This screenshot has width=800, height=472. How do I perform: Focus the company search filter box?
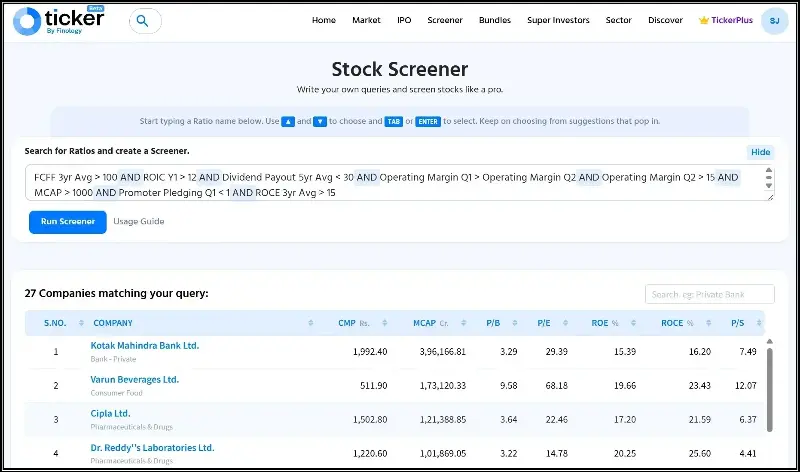point(709,294)
